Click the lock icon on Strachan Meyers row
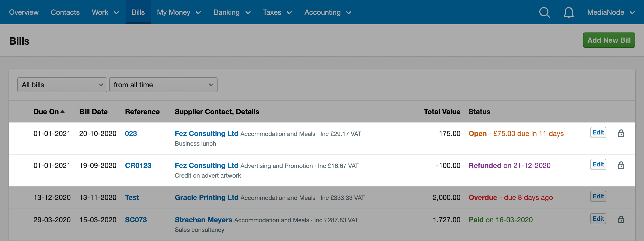644x241 pixels. coord(621,219)
